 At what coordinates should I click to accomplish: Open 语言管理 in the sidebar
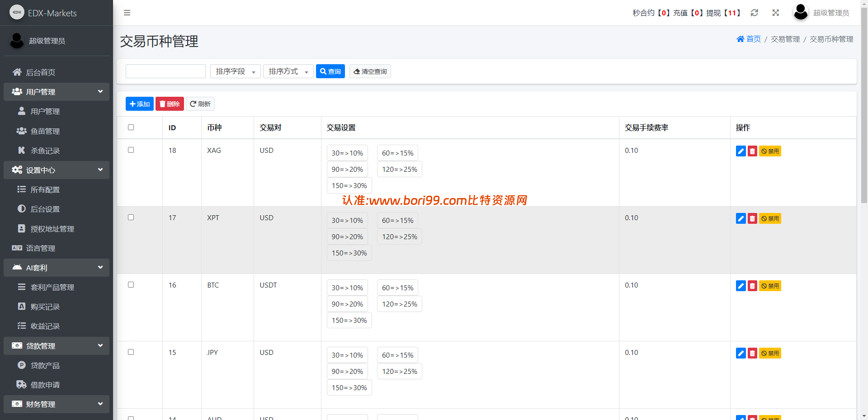pyautogui.click(x=57, y=248)
